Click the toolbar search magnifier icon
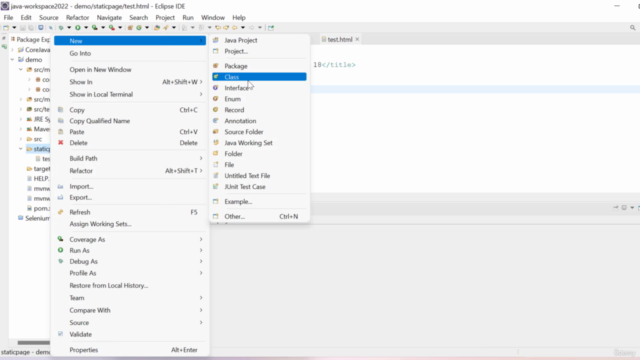Image resolution: width=640 pixels, height=360 pixels. 632,28
